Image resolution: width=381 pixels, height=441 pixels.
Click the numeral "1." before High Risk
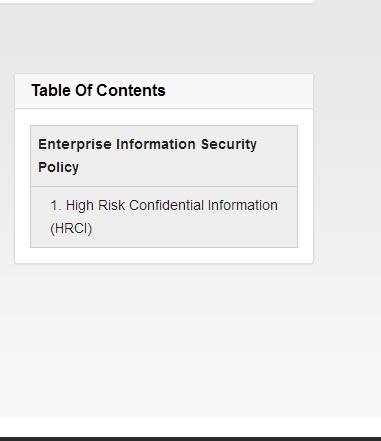(x=56, y=205)
